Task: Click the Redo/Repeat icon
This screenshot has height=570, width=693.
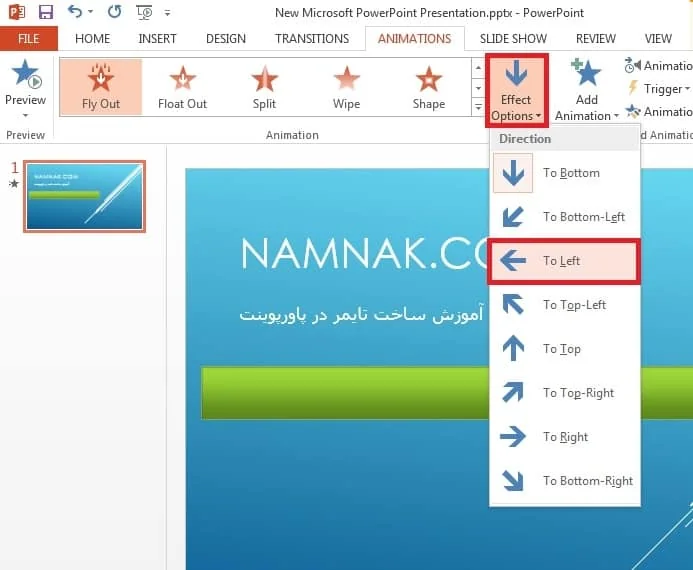Action: (114, 11)
